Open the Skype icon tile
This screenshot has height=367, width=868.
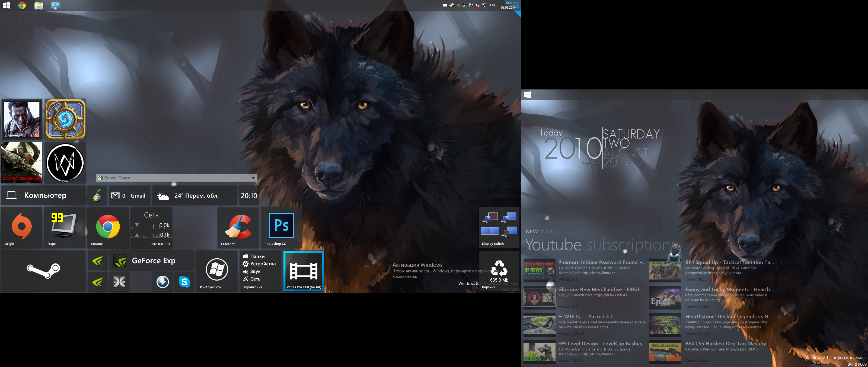[x=184, y=282]
